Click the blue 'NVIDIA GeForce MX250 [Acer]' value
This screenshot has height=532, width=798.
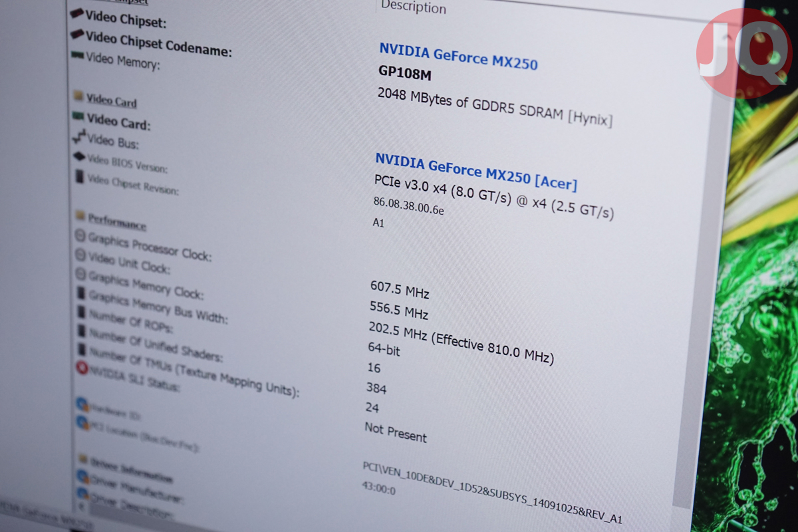point(476,171)
